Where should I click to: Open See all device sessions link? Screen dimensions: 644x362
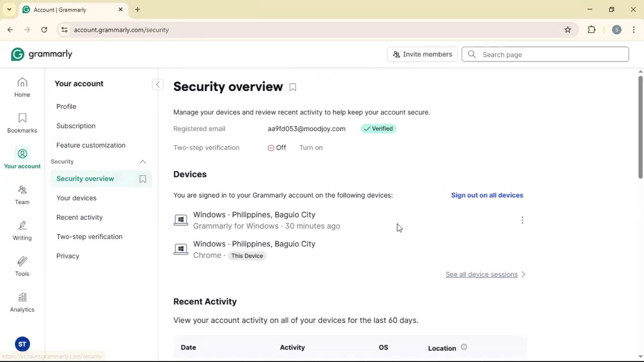481,274
